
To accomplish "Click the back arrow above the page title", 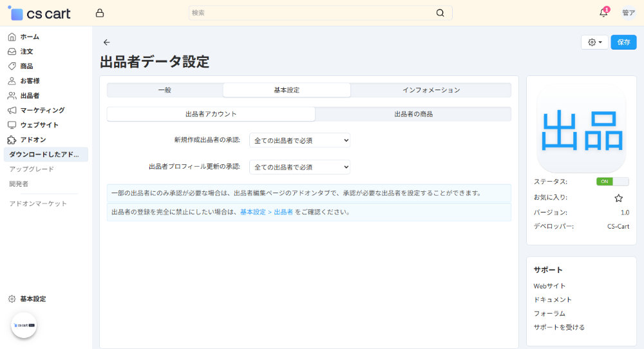I will [x=107, y=42].
